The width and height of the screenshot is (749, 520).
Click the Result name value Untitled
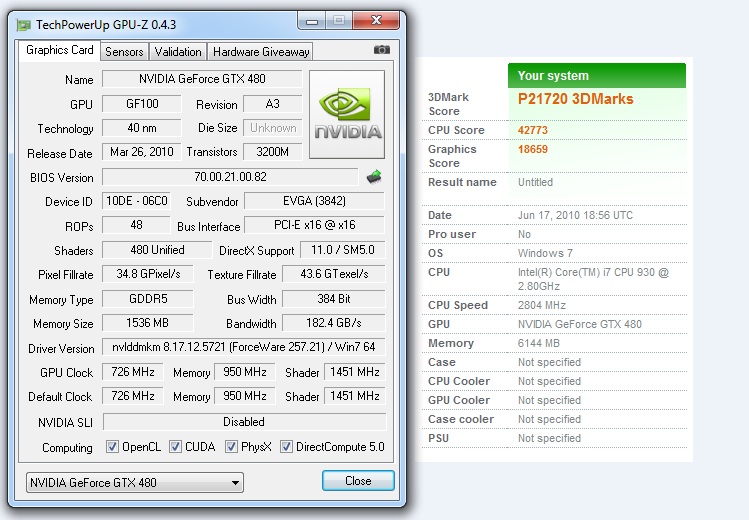535,182
